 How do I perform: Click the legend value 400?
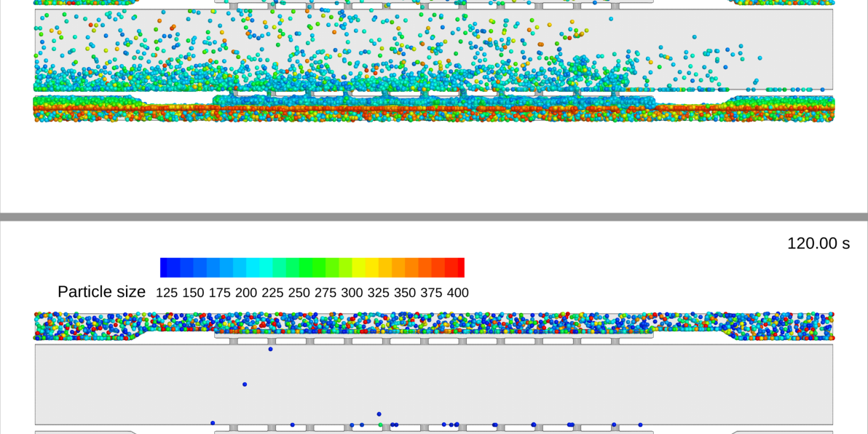point(458,293)
